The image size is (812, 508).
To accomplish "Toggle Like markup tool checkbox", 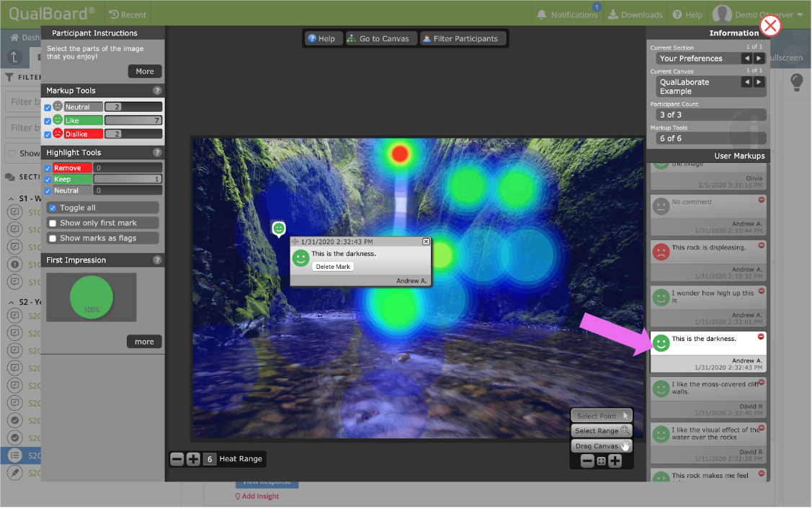I will [x=48, y=121].
